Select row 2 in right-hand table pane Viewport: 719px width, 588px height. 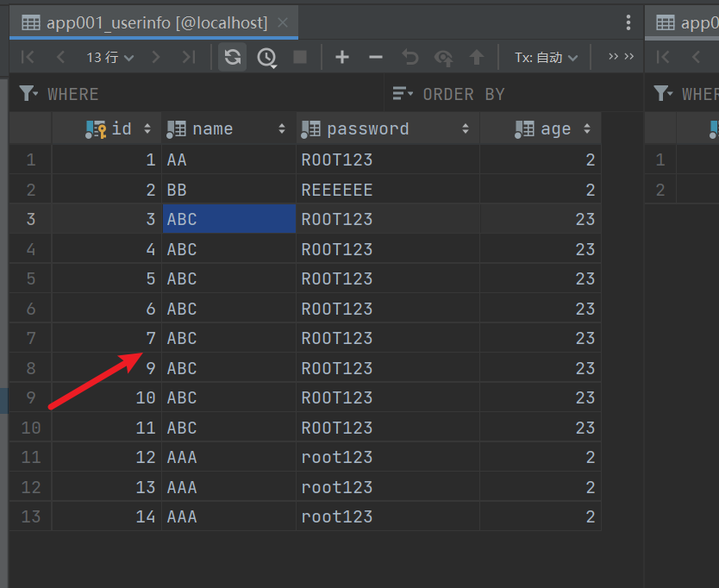click(x=660, y=190)
